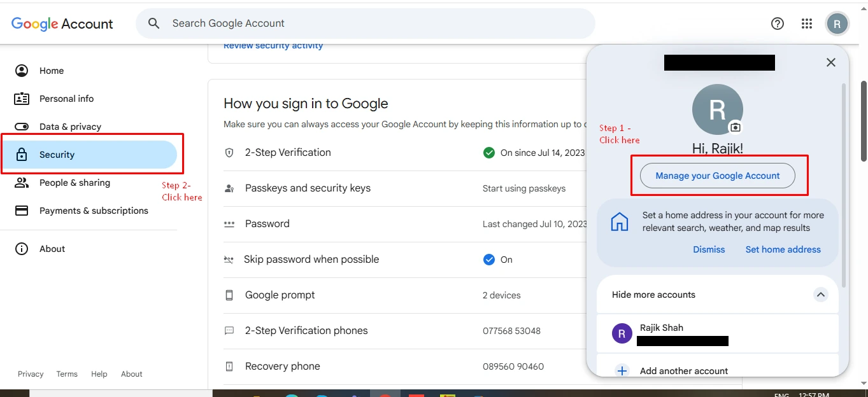
Task: Click Manage your Google Account button
Action: [718, 176]
